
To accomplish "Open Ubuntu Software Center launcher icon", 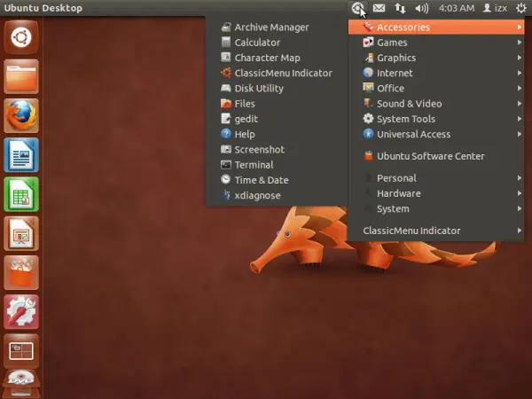I will 21,273.
